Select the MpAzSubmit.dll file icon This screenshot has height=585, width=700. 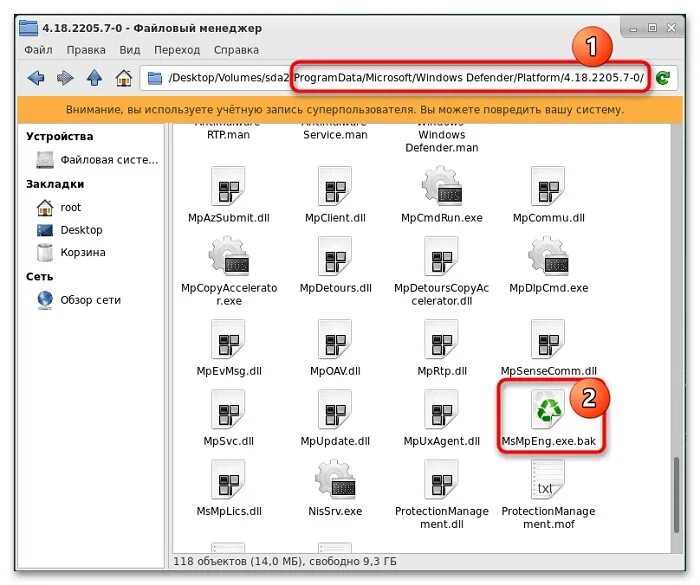pyautogui.click(x=228, y=186)
